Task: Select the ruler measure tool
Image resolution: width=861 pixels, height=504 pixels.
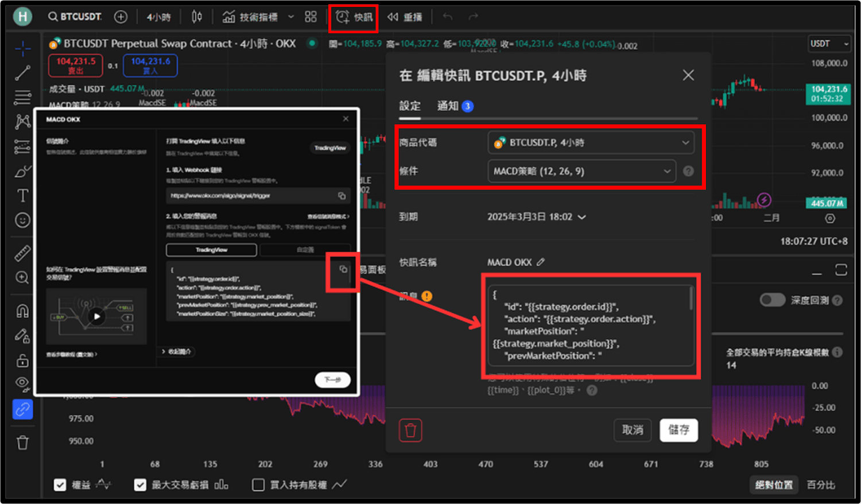Action: pos(22,253)
